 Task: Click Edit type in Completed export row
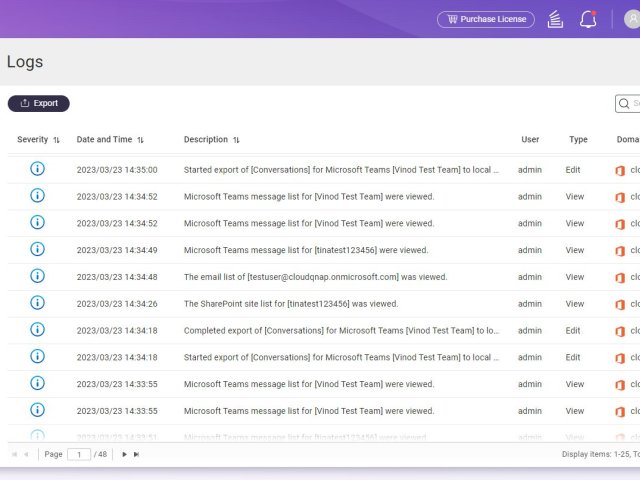click(x=573, y=331)
